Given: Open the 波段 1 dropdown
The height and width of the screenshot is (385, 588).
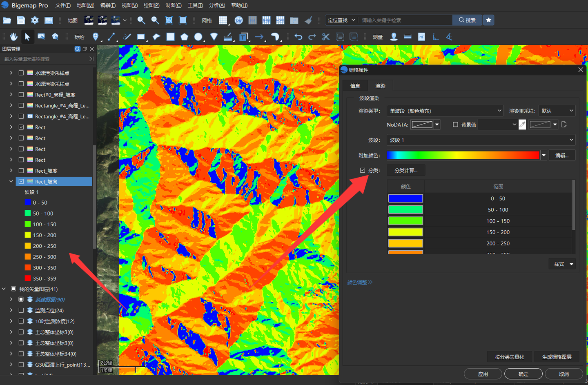Looking at the screenshot, I should [481, 140].
